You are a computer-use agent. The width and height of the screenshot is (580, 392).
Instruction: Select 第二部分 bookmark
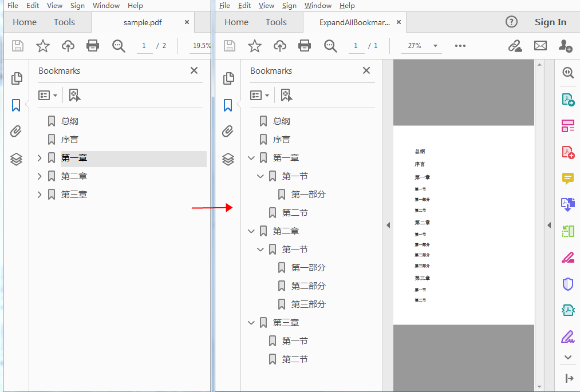(x=308, y=286)
